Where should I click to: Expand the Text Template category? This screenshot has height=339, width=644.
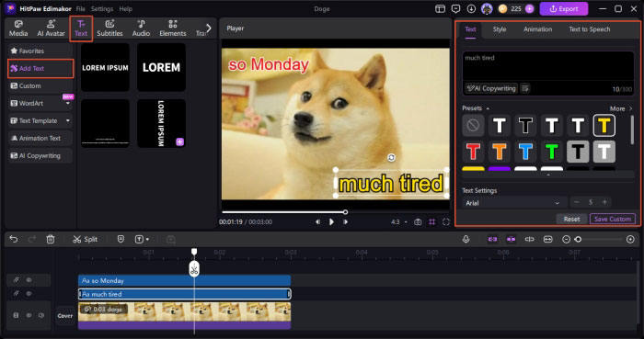68,121
